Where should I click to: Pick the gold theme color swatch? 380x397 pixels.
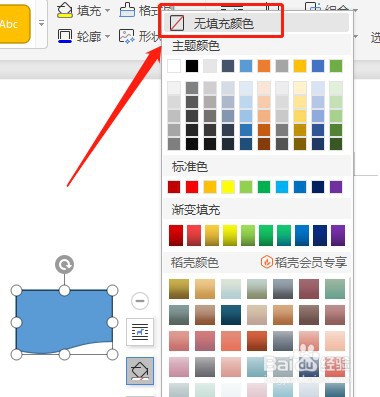[x=300, y=66]
